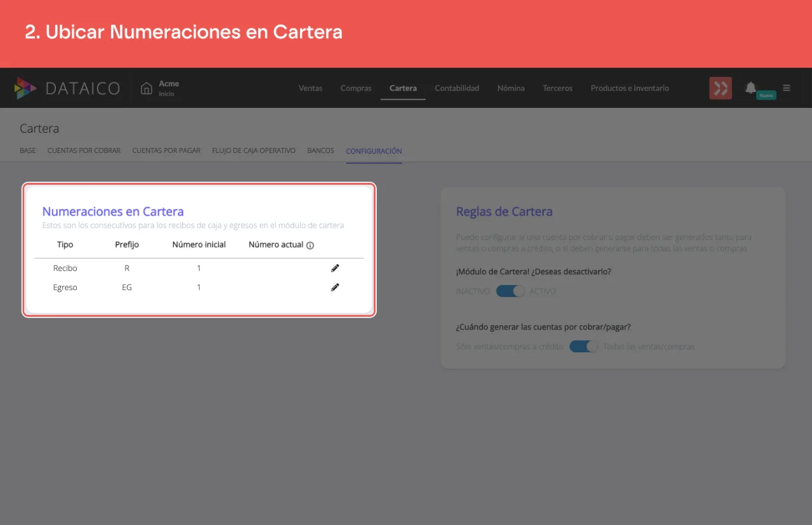Open the Contabilidad menu
This screenshot has width=812, height=525.
457,88
